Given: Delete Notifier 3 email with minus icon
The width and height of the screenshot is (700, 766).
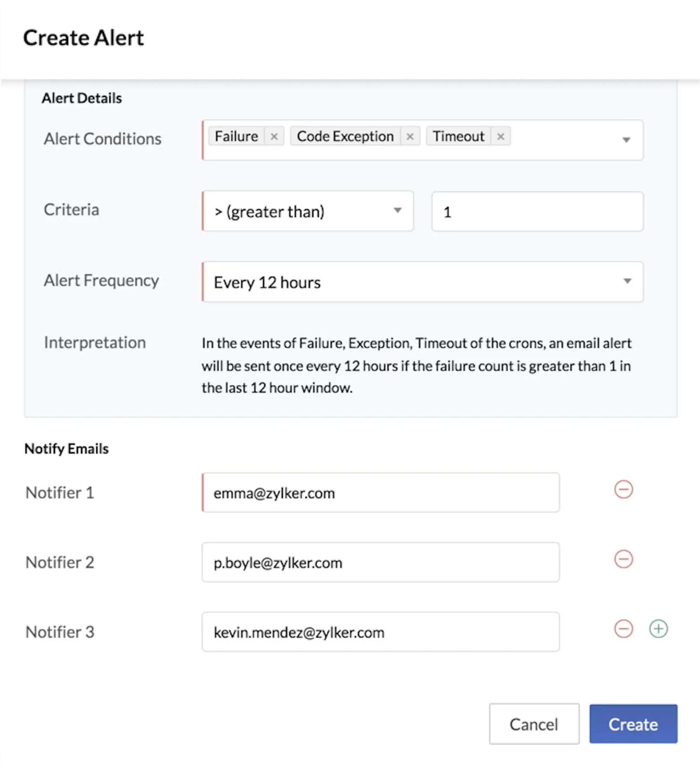Looking at the screenshot, I should click(623, 628).
